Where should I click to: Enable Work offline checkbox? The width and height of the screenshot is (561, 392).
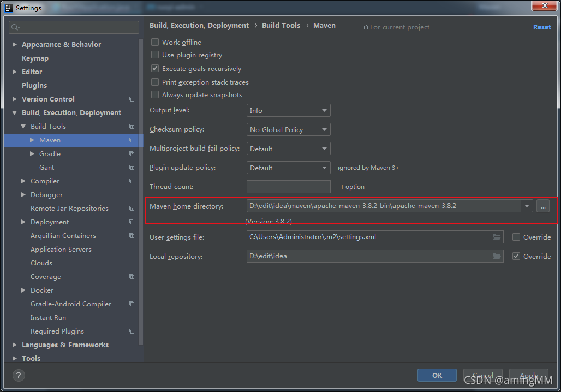point(155,42)
